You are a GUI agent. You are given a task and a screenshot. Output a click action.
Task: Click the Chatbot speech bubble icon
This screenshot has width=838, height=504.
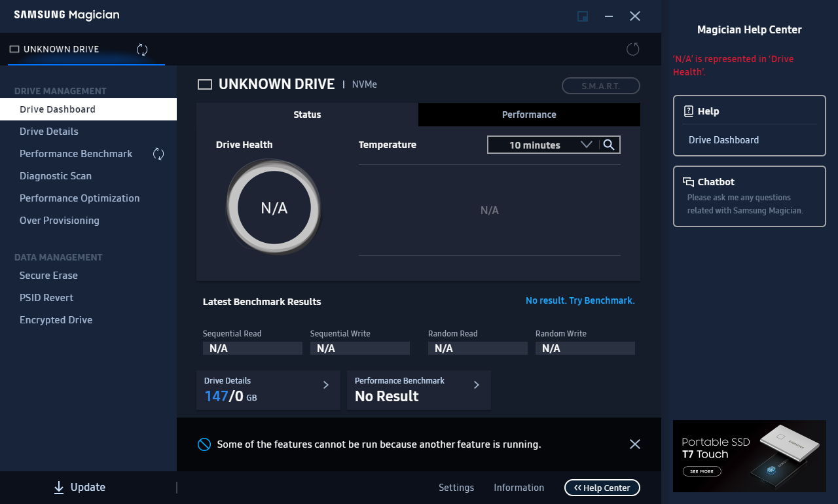(x=688, y=182)
